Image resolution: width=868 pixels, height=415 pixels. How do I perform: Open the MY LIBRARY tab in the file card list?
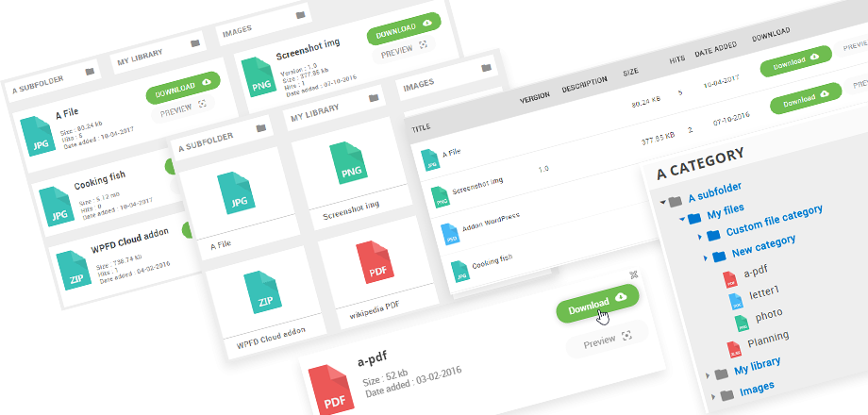158,52
